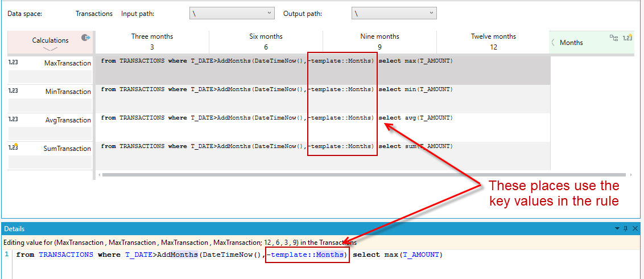Click the Calculations header label
Image resolution: width=644 pixels, height=279 pixels.
(51, 40)
